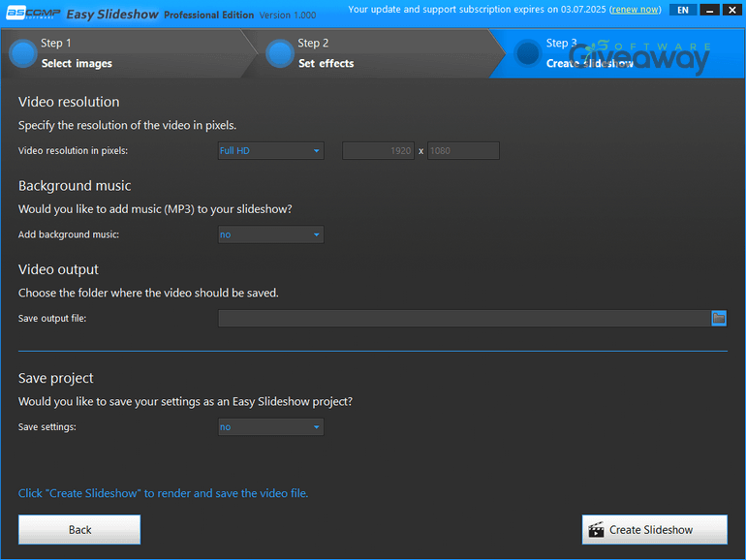Click the ASCOMP logo in title bar
746x560 pixels.
point(33,14)
